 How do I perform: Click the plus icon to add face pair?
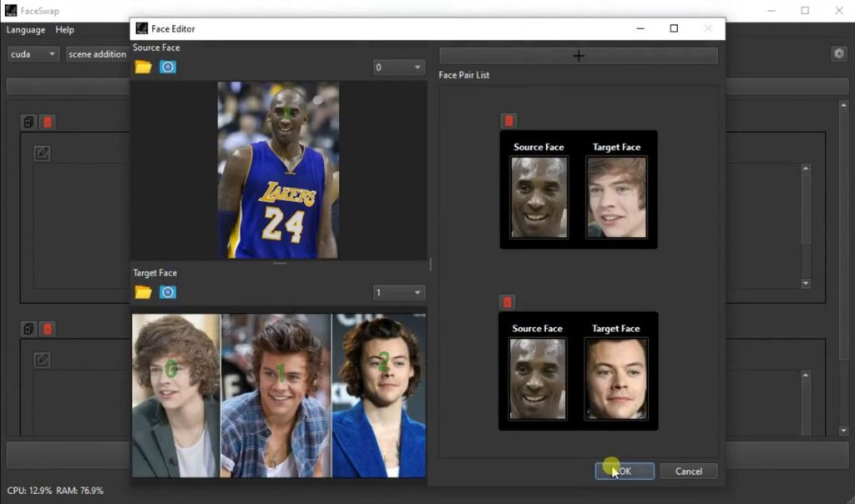pyautogui.click(x=578, y=56)
